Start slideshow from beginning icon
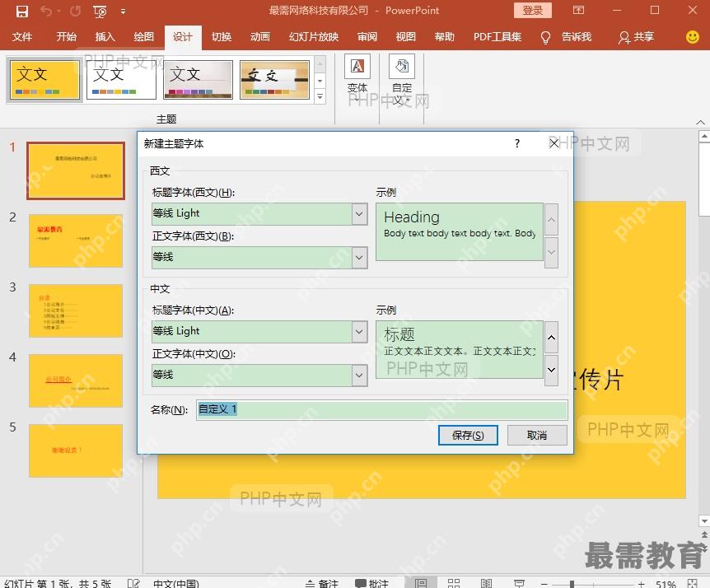 tap(100, 12)
